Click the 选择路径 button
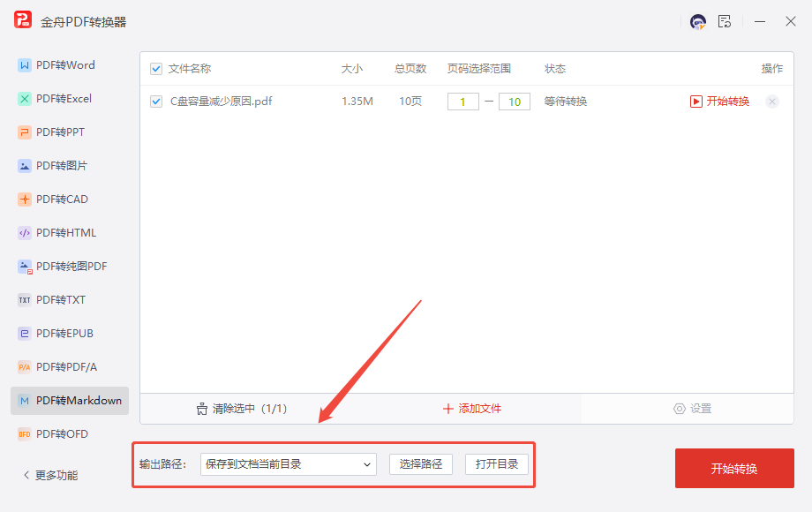812x512 pixels. click(x=421, y=464)
